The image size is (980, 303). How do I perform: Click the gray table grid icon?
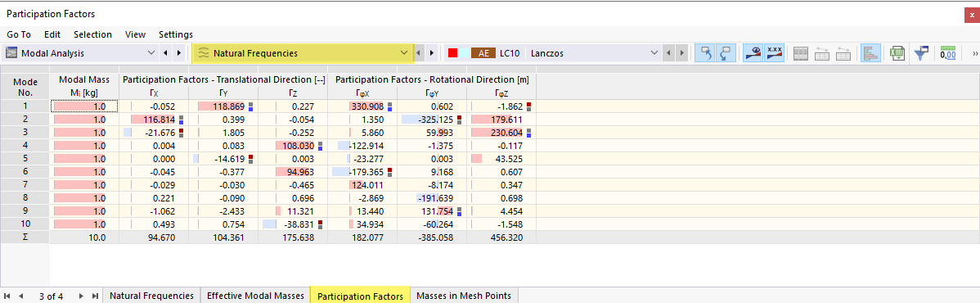[801, 54]
